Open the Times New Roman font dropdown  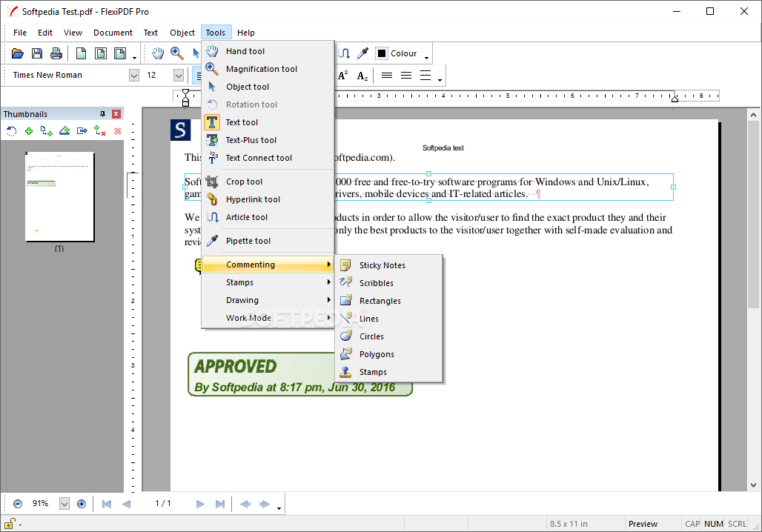(134, 76)
